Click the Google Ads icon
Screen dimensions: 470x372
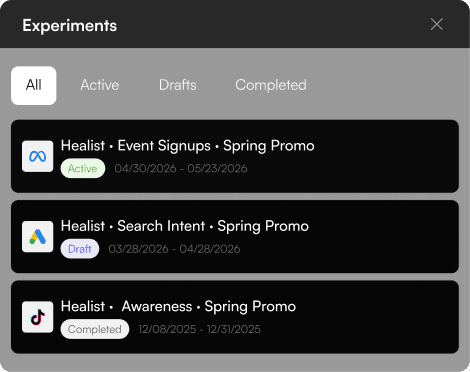pos(37,237)
